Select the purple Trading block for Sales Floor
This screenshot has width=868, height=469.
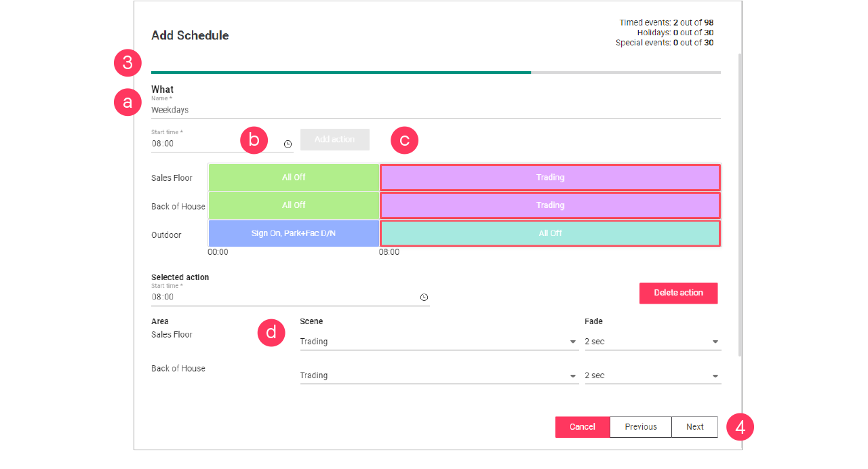point(550,177)
